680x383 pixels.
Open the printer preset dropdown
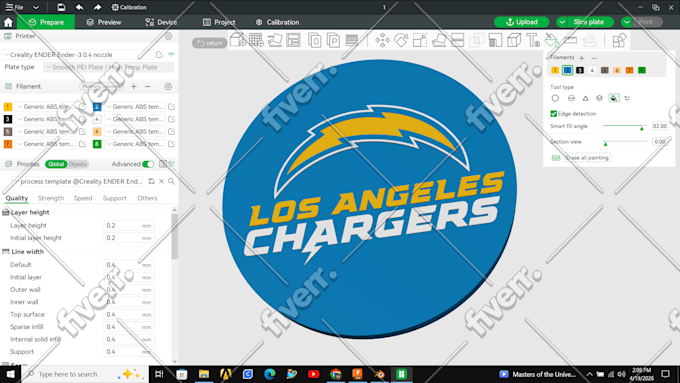(78, 55)
